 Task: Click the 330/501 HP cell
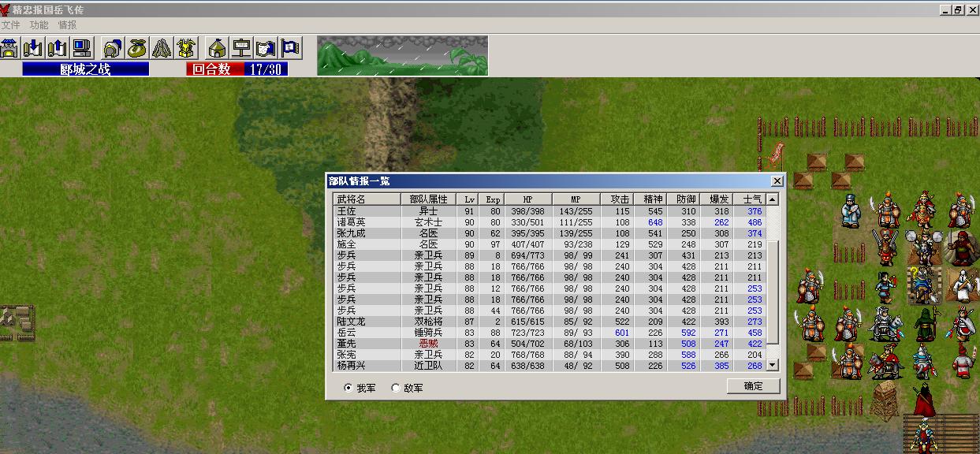click(528, 222)
